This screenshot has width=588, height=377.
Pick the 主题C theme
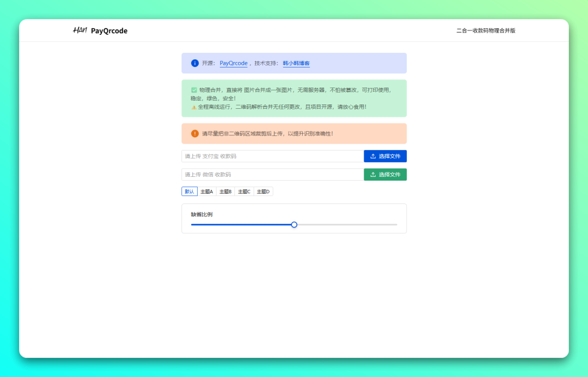click(244, 191)
